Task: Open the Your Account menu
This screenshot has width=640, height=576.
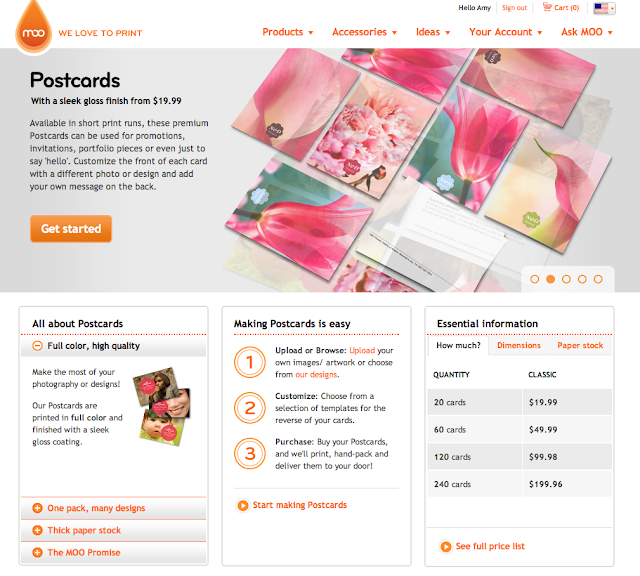Action: point(505,32)
